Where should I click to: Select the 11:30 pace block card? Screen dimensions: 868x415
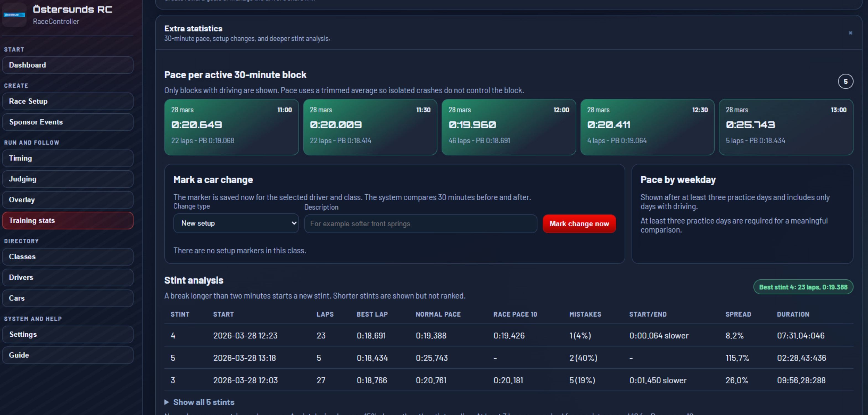click(370, 127)
